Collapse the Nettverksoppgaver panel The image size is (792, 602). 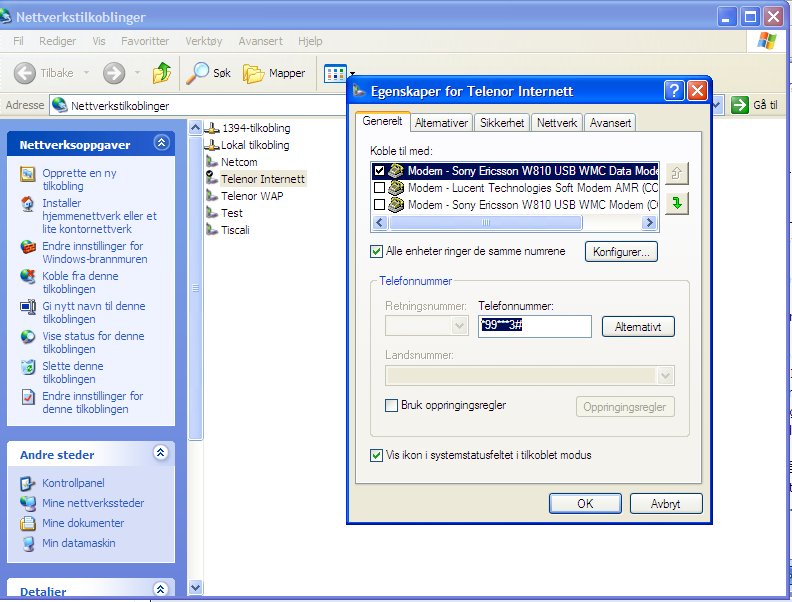point(161,143)
